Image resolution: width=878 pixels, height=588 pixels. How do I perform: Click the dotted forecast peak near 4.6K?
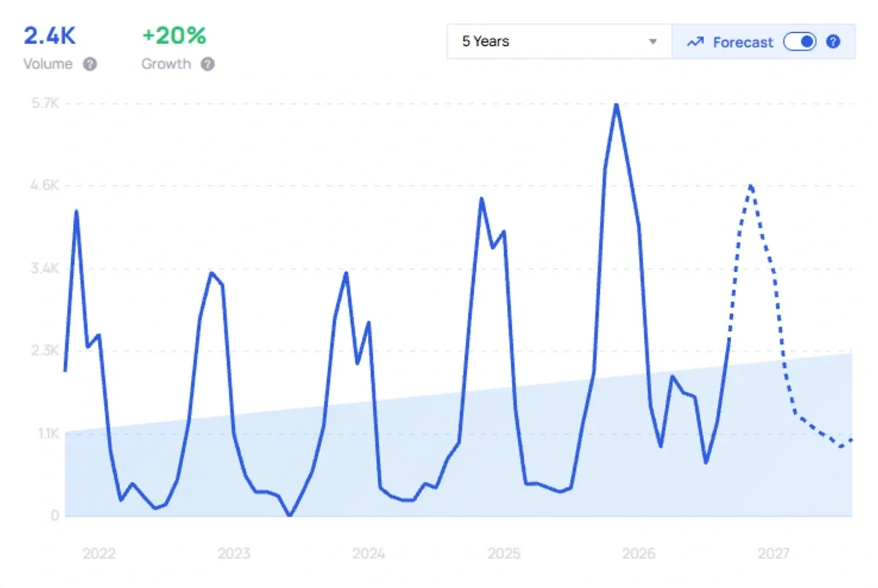[751, 186]
